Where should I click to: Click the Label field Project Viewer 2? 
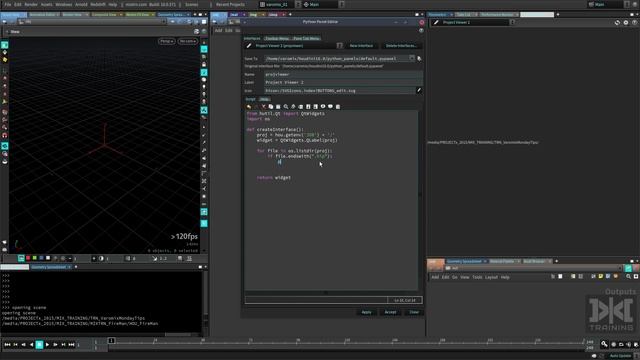tap(343, 82)
